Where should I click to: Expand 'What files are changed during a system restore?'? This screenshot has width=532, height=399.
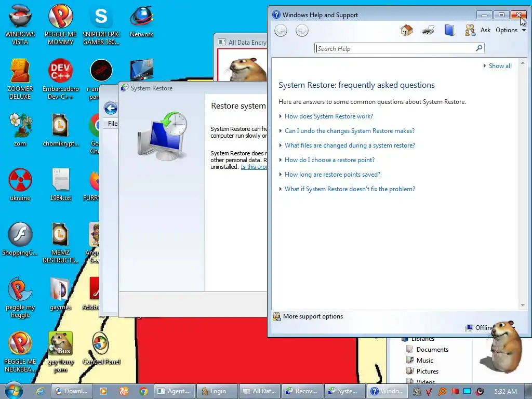click(x=350, y=145)
